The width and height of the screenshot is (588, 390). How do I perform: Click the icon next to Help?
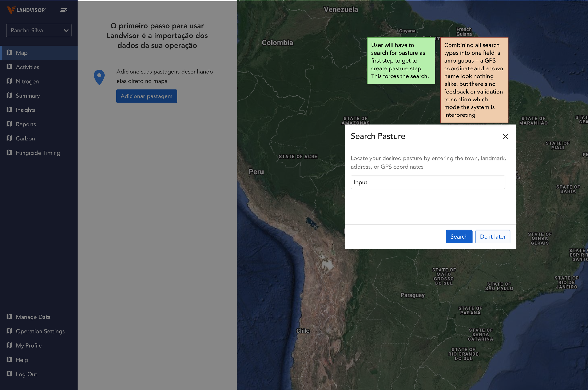9,359
